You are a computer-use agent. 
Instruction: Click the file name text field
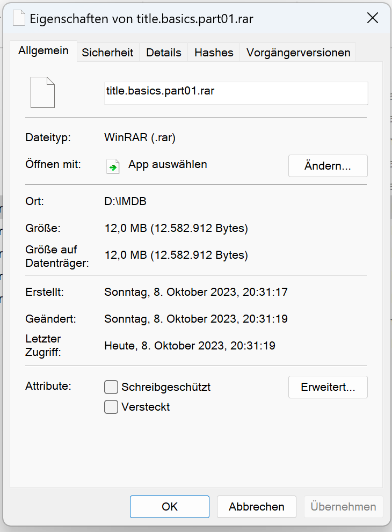pyautogui.click(x=236, y=92)
